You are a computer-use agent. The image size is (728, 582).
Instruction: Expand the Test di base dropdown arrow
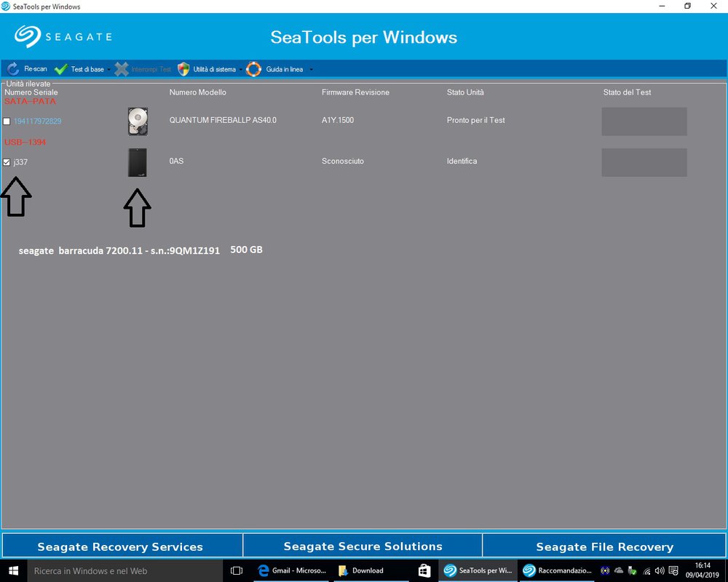pos(109,70)
